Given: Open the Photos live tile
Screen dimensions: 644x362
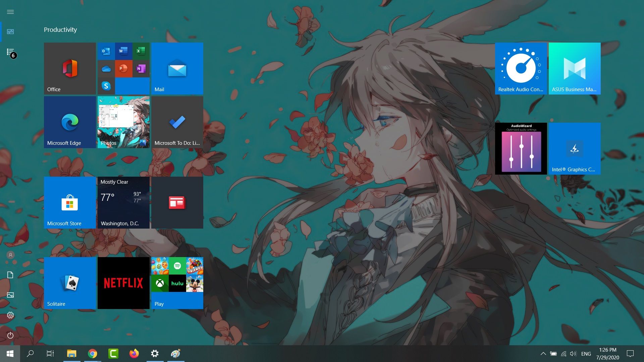Looking at the screenshot, I should click(x=123, y=122).
